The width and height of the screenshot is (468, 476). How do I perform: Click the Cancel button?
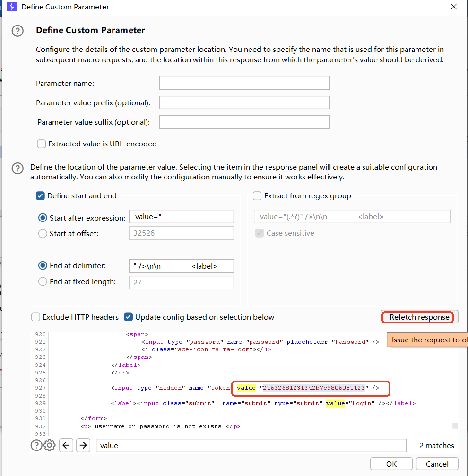coord(437,464)
